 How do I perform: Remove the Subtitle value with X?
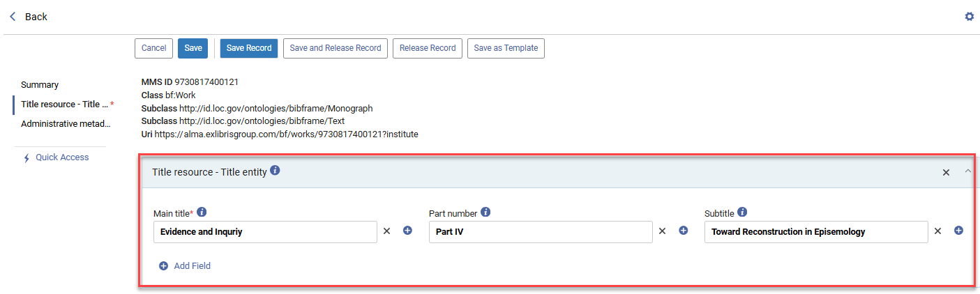click(x=938, y=231)
